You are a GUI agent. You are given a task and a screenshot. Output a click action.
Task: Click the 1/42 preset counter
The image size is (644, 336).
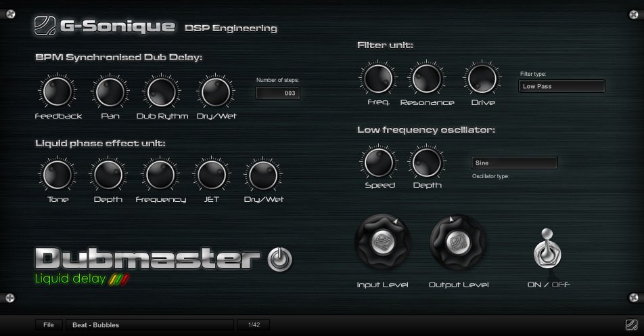[x=254, y=325]
